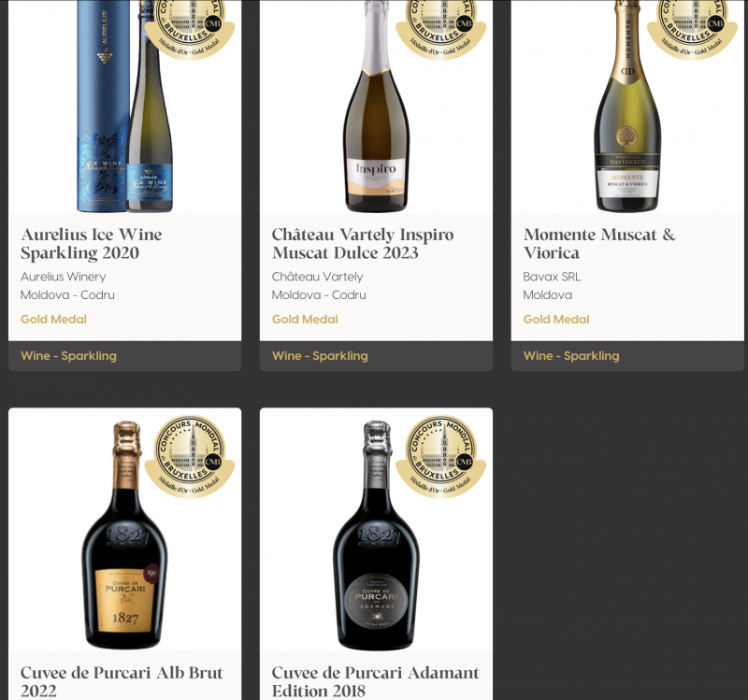Click Wine - Sparkling category under Château Vartely card
Image resolution: width=748 pixels, height=700 pixels.
coord(320,356)
